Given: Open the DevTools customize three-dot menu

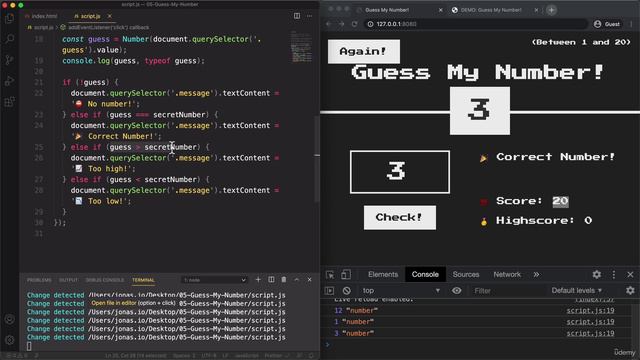Looking at the screenshot, I should [x=613, y=275].
